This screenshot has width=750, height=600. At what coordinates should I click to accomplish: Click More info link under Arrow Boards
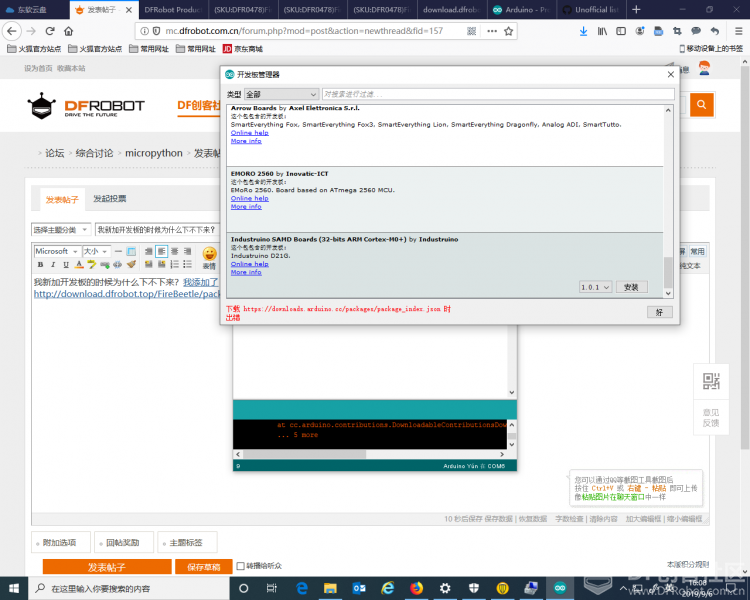pos(246,141)
